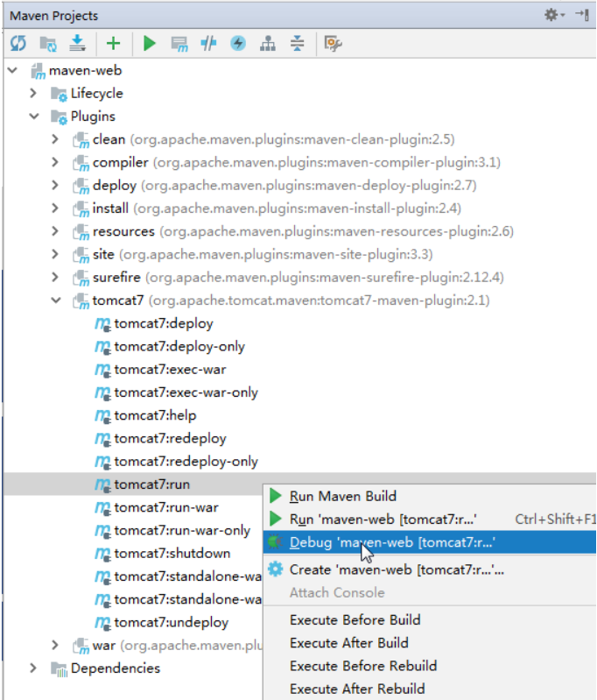Click the Dependencies folder label
The image size is (597, 700).
tap(116, 668)
